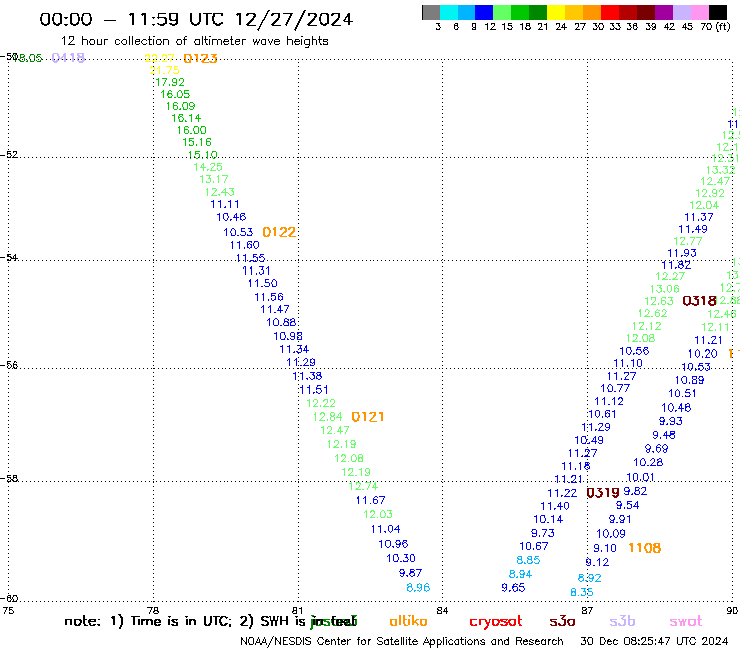Click the orange track label 1108

pyautogui.click(x=645, y=548)
